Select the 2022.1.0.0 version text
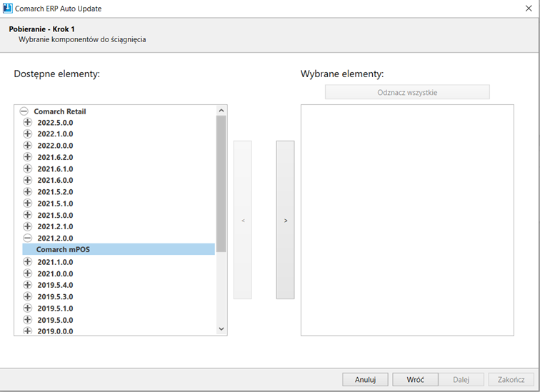The width and height of the screenshot is (540, 392). [55, 134]
